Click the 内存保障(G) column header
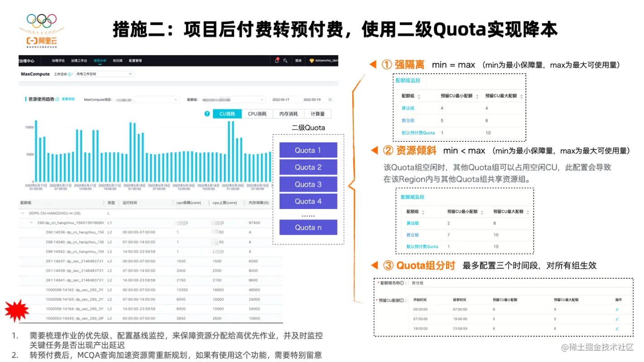 coord(258,203)
